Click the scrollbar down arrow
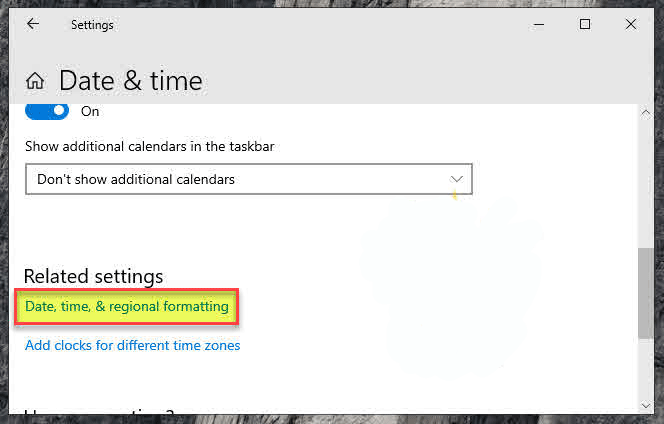The width and height of the screenshot is (664, 424). tap(645, 404)
